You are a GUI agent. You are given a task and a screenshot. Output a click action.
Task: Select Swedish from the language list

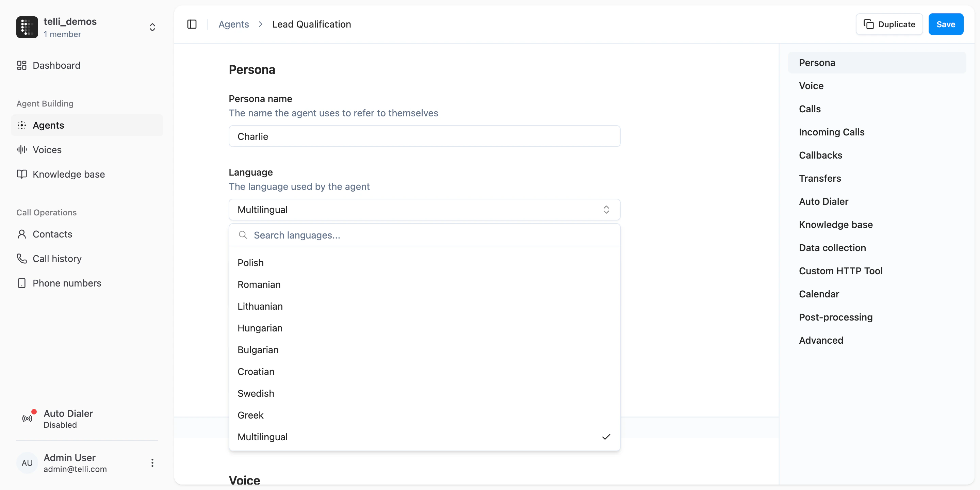click(256, 393)
